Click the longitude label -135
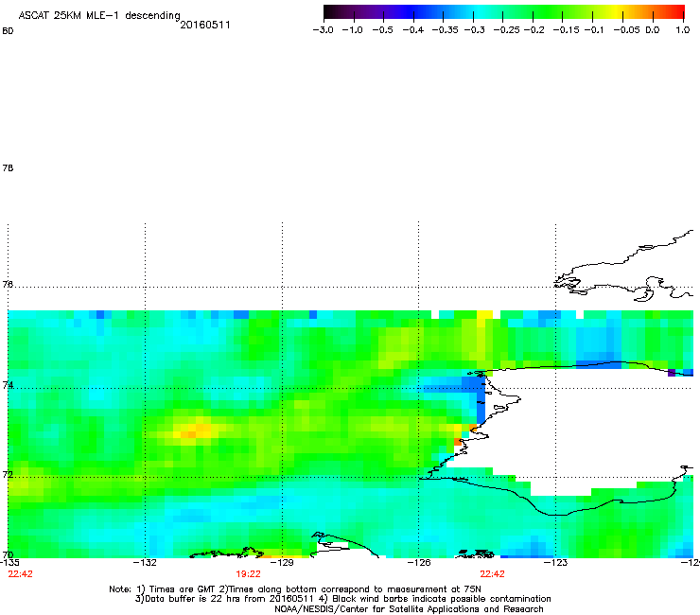The height and width of the screenshot is (615, 700). 9,563
